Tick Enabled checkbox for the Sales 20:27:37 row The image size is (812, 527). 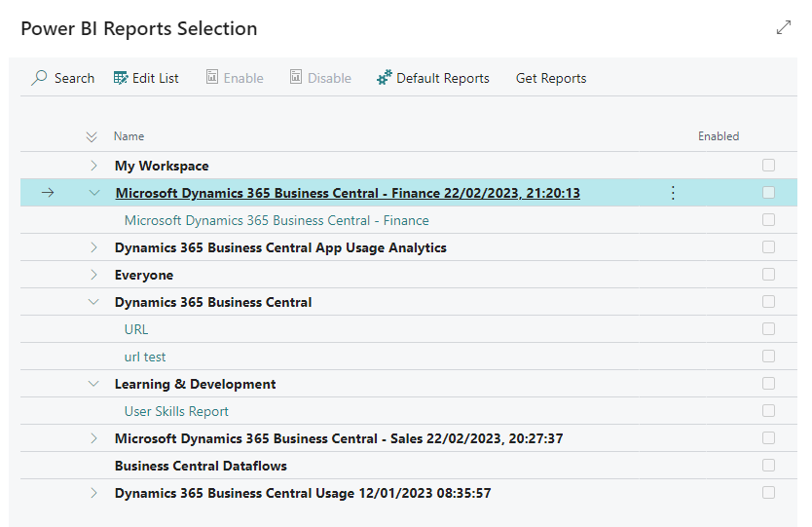pos(768,438)
